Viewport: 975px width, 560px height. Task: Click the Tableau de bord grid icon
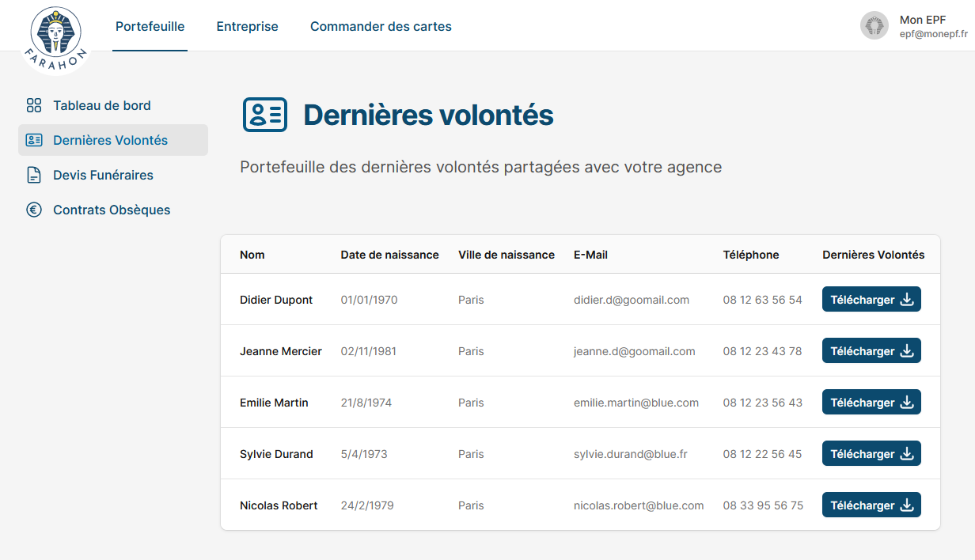(34, 105)
